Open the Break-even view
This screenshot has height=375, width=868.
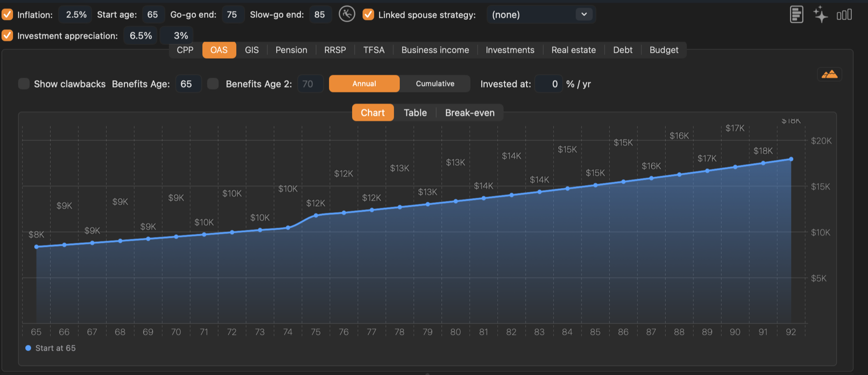[470, 112]
